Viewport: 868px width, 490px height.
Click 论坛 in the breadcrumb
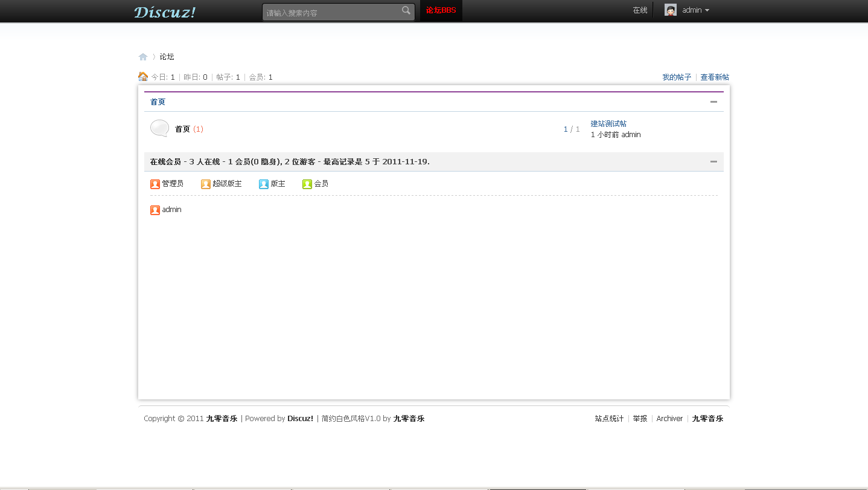coord(167,57)
